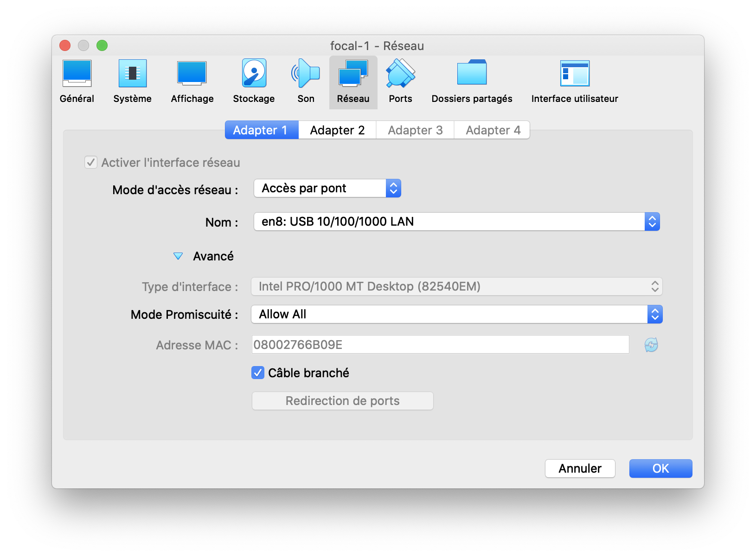Image resolution: width=756 pixels, height=557 pixels.
Task: Click the Adresse MAC input field
Action: pyautogui.click(x=440, y=344)
